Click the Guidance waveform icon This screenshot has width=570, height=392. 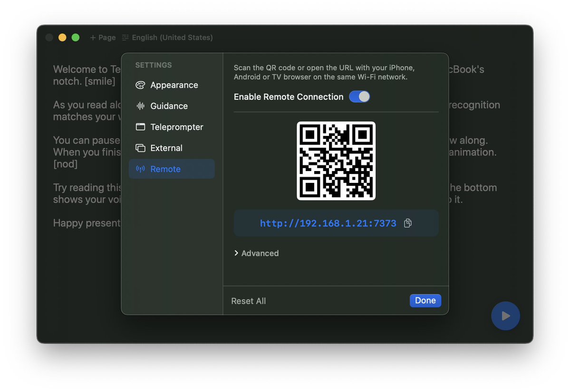click(140, 106)
